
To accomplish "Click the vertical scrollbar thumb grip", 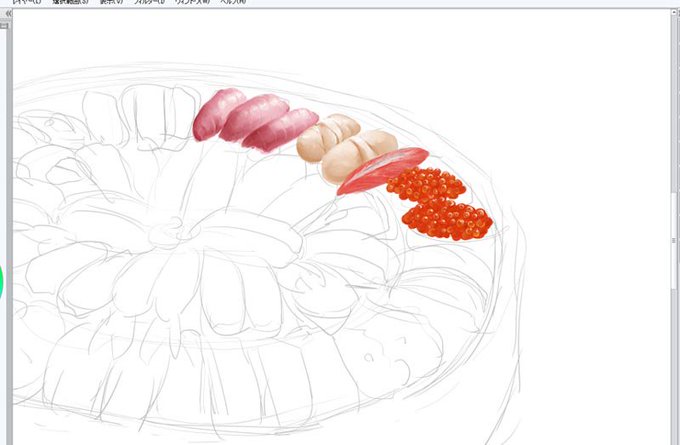I will 674,240.
